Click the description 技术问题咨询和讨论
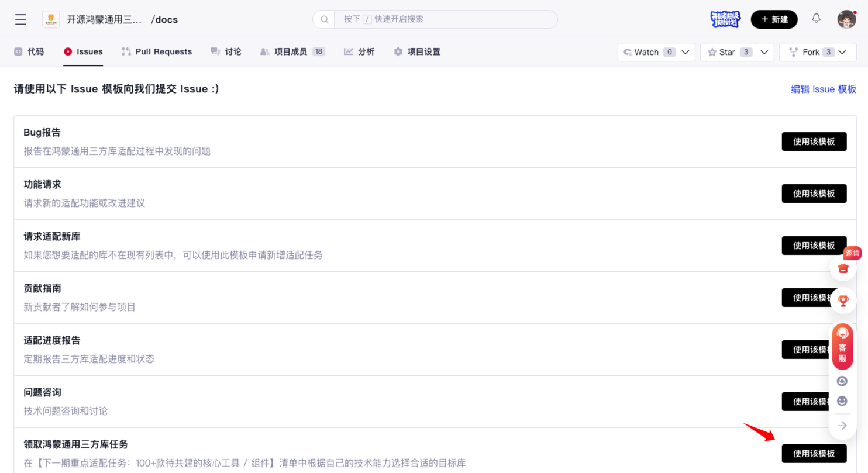Viewport: 868px width, 473px height. pos(66,411)
